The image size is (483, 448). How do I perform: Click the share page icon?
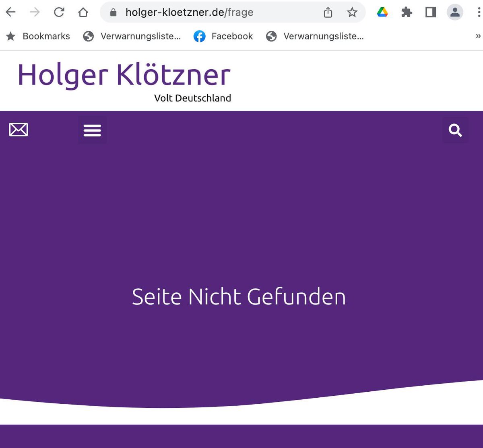(328, 12)
